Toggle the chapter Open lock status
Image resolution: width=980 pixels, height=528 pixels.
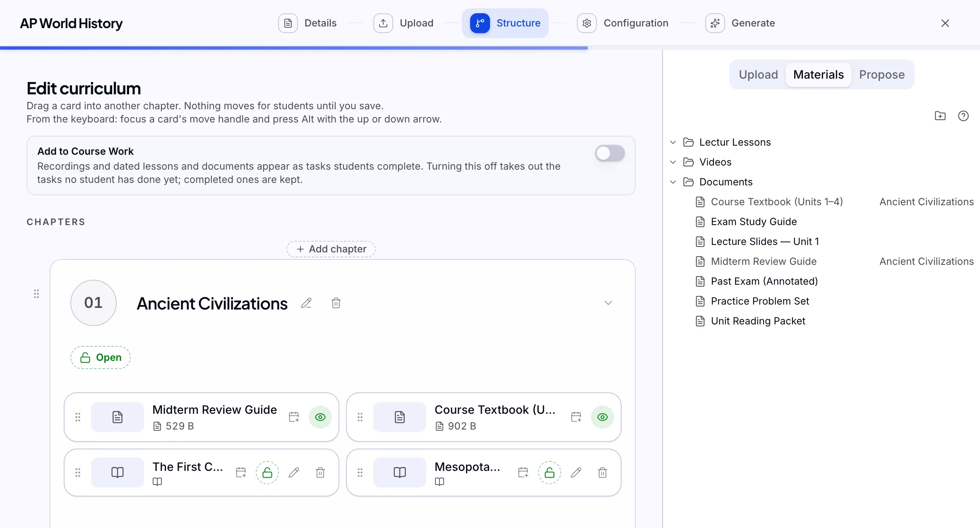click(101, 358)
